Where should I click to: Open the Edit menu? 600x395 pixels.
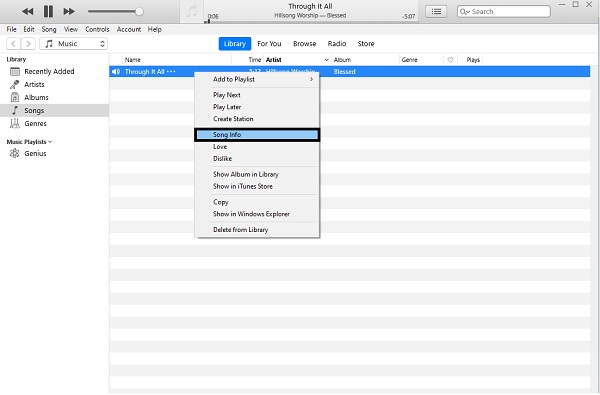click(x=29, y=29)
